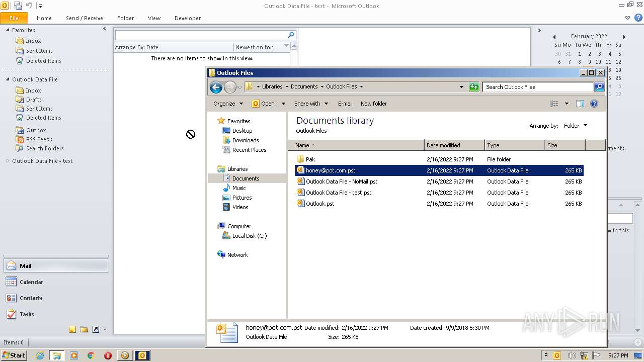Click the Forward arrow in Outlook Files window
This screenshot has height=362, width=644.
pyautogui.click(x=230, y=87)
